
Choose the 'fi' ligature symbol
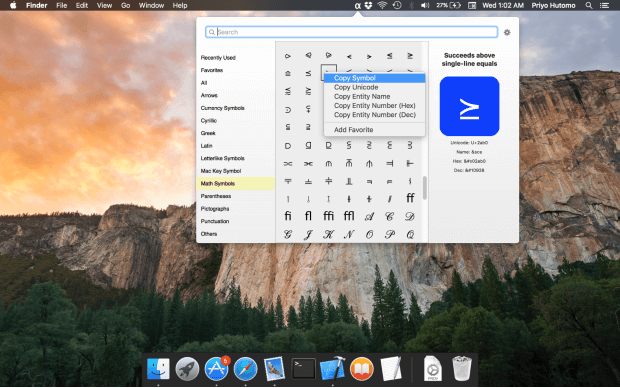[288, 216]
